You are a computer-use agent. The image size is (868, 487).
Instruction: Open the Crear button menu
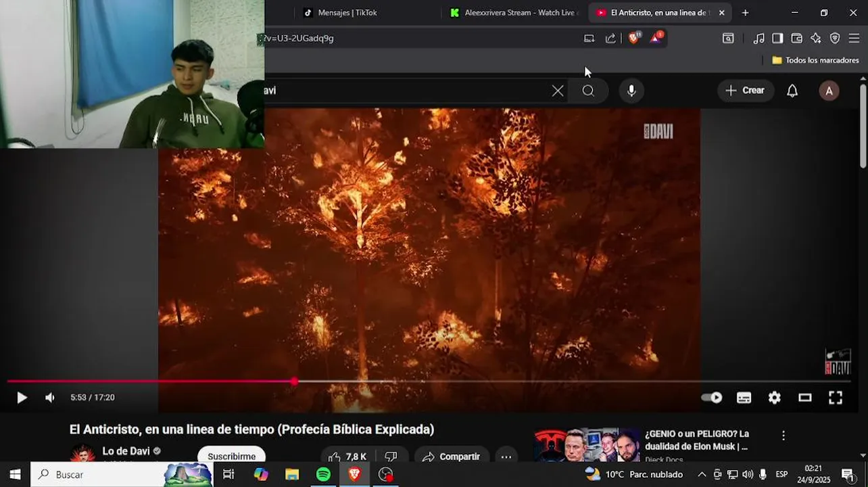click(745, 91)
